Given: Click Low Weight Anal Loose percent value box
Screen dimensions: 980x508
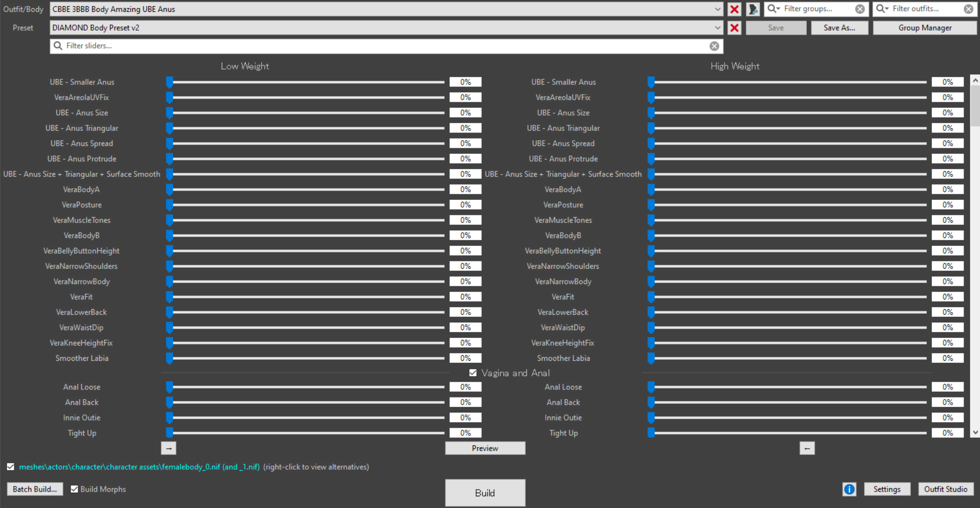Looking at the screenshot, I should pos(465,387).
